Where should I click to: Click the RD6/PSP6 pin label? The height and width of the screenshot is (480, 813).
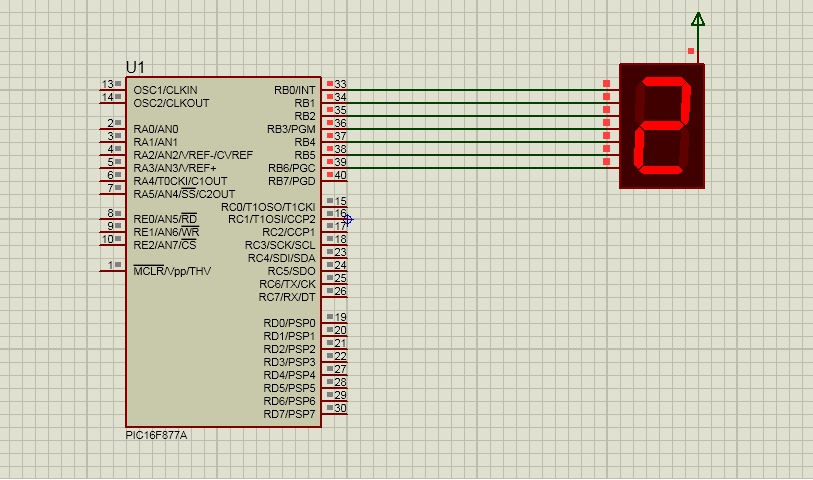click(x=289, y=401)
